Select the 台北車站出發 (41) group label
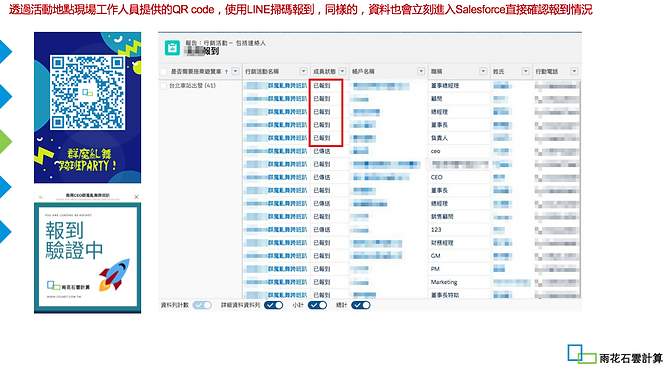The height and width of the screenshot is (369, 667). (192, 86)
